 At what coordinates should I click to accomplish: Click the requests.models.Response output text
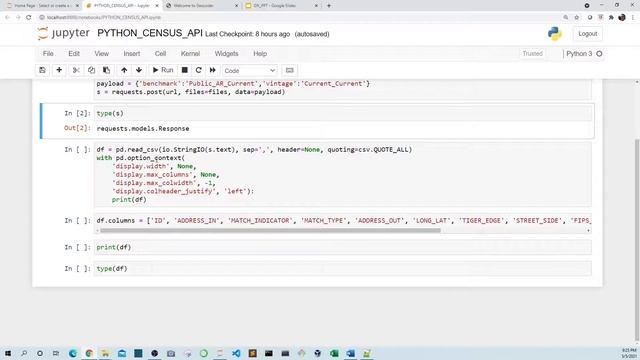point(143,129)
